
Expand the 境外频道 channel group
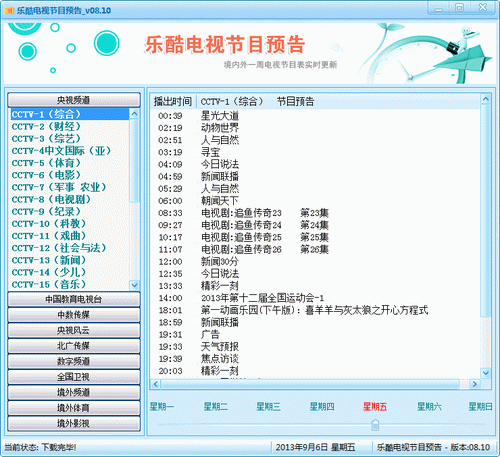point(74,392)
